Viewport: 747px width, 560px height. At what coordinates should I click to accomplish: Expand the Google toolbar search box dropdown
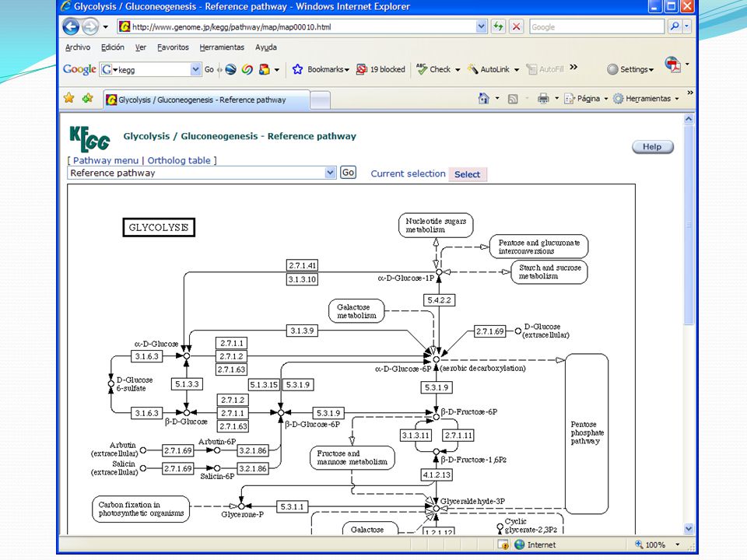[195, 69]
